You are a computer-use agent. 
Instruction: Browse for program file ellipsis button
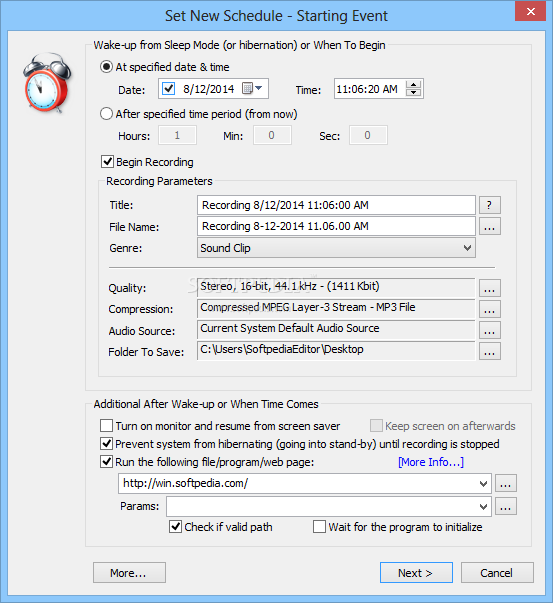point(505,483)
